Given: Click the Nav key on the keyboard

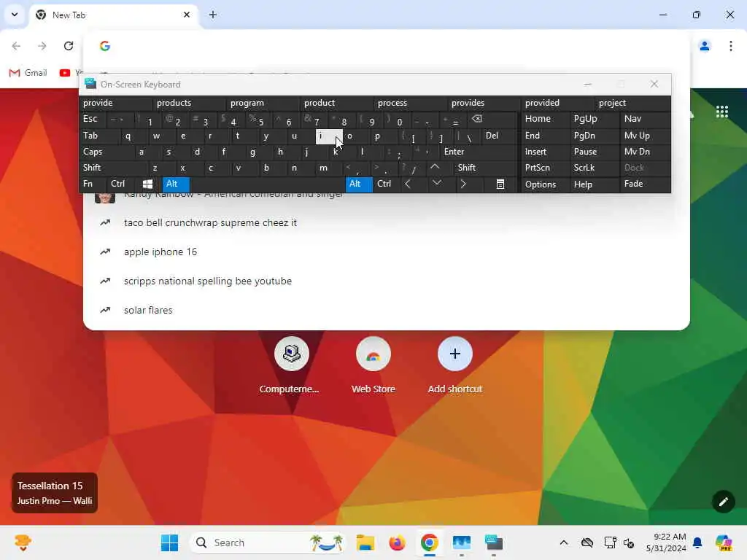Looking at the screenshot, I should click(x=646, y=119).
